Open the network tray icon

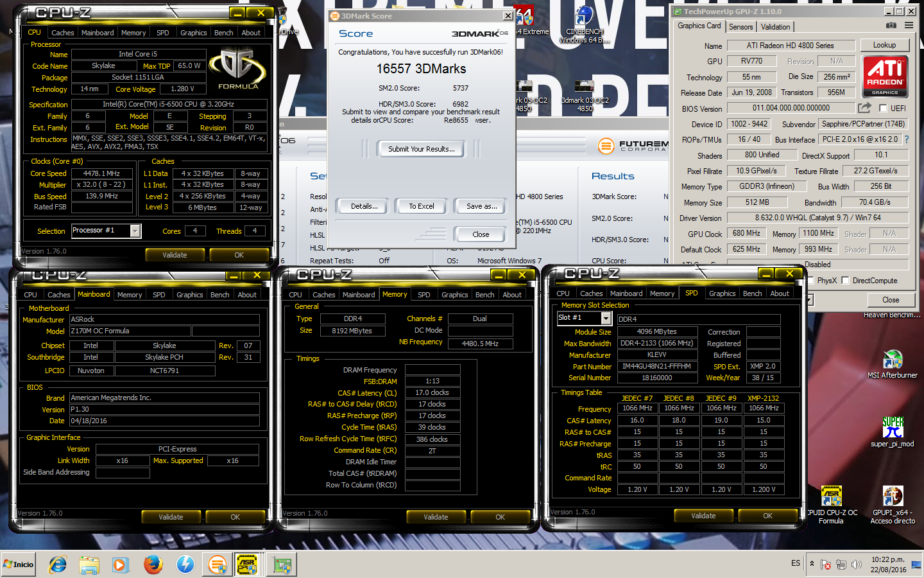coord(841,565)
